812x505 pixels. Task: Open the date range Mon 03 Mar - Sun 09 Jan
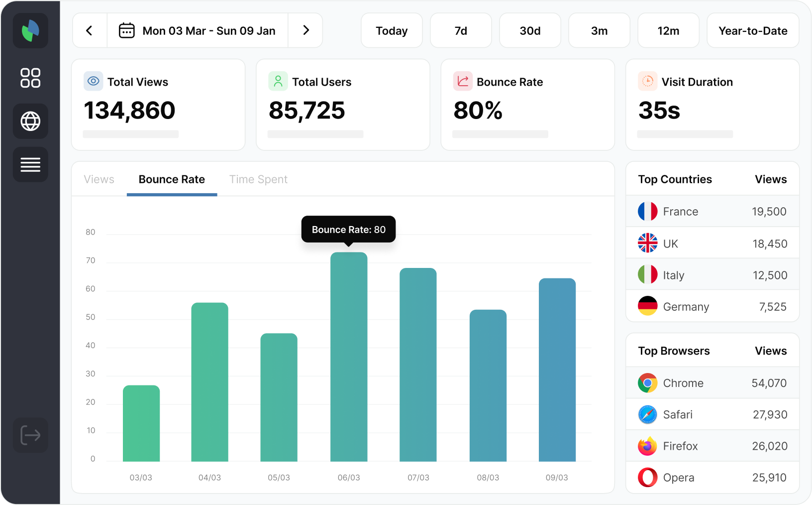pos(198,31)
